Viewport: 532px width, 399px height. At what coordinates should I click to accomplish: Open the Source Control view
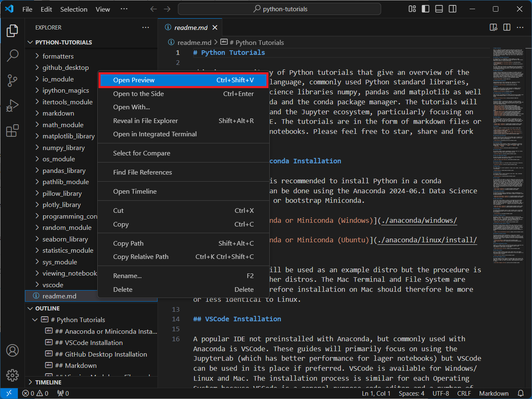[12, 81]
